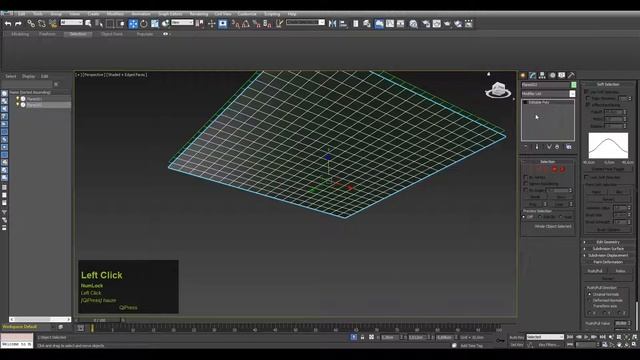Select Polygon sub-object level icon
640x360 pixels.
click(x=554, y=169)
